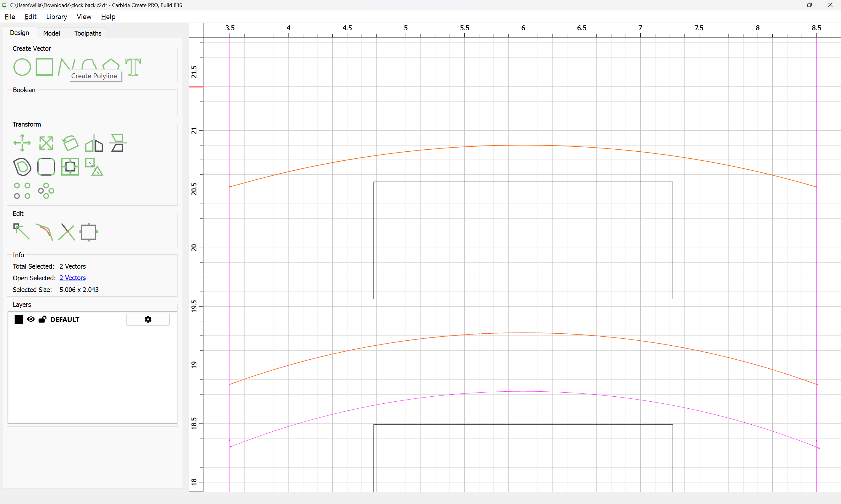Select the Create Circle tool

click(22, 67)
